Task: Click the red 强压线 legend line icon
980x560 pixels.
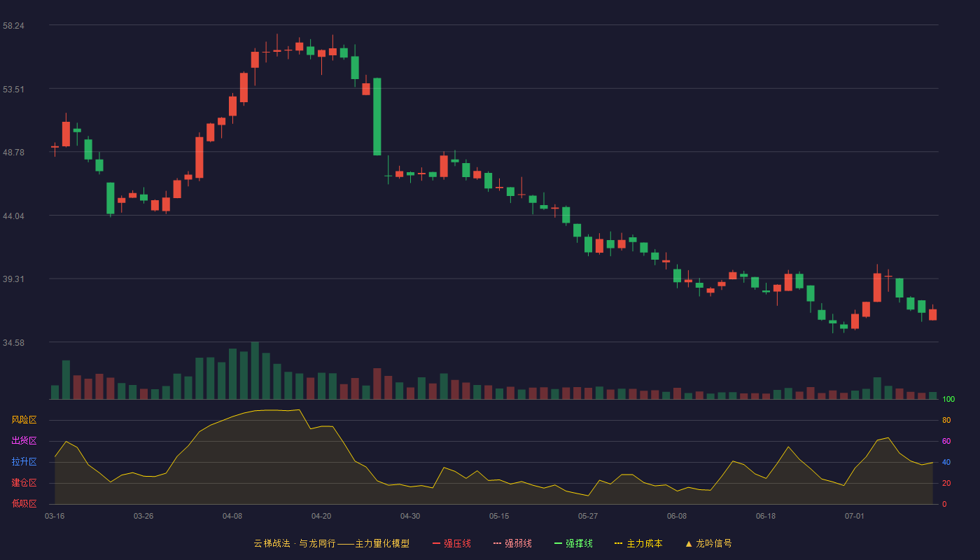Action: (437, 543)
